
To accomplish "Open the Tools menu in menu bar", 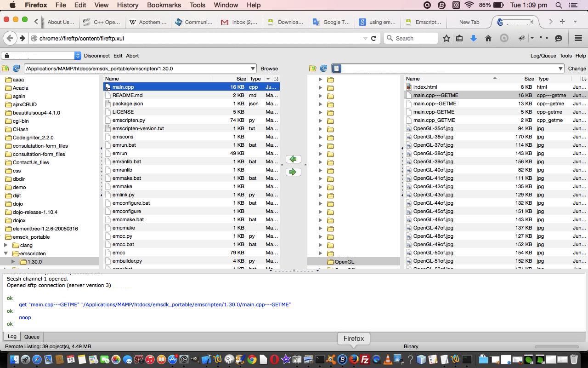I will (197, 5).
